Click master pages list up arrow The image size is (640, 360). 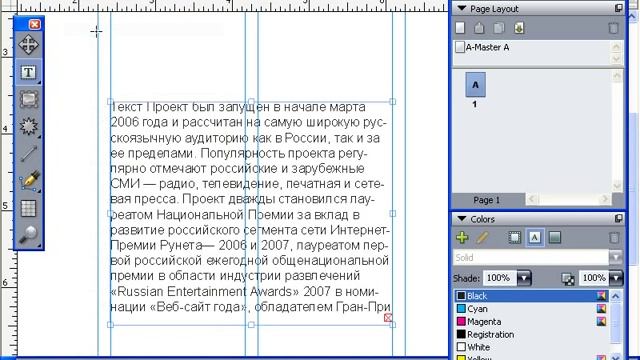(616, 47)
